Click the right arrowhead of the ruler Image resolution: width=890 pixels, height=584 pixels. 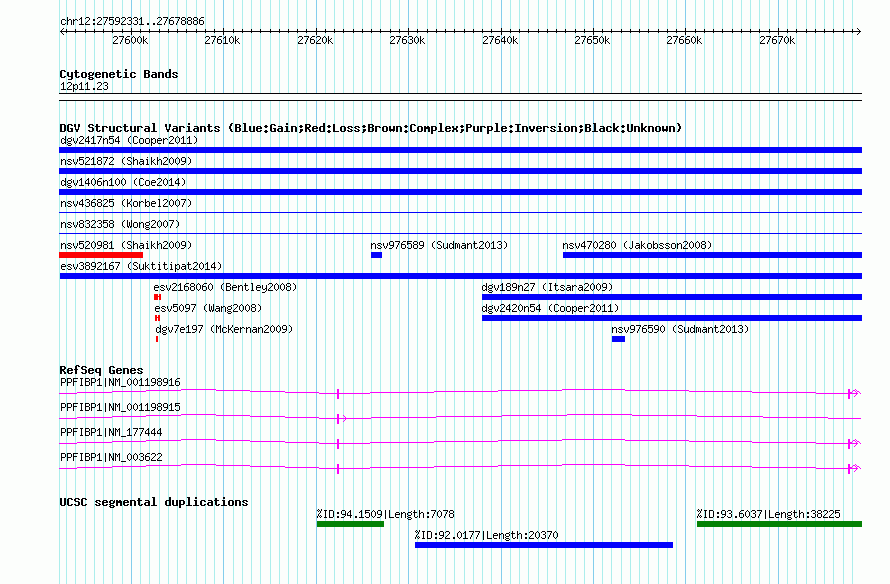tap(858, 32)
